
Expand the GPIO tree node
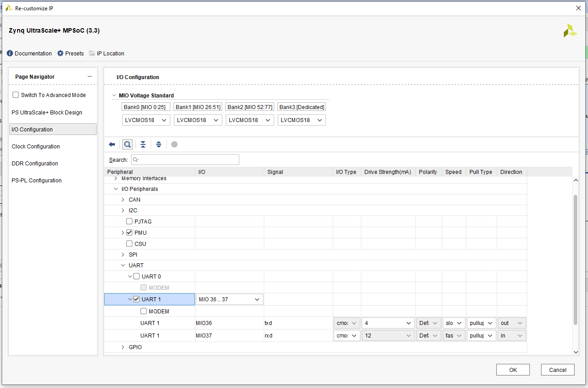[123, 347]
